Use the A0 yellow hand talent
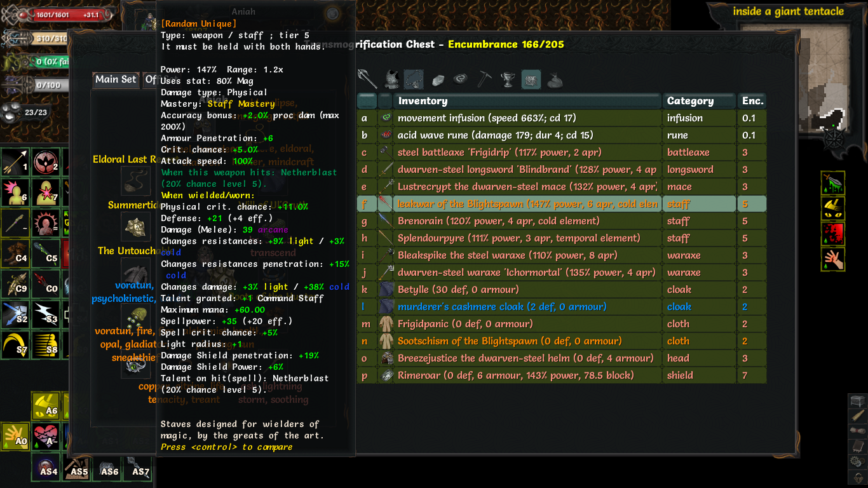 click(15, 437)
